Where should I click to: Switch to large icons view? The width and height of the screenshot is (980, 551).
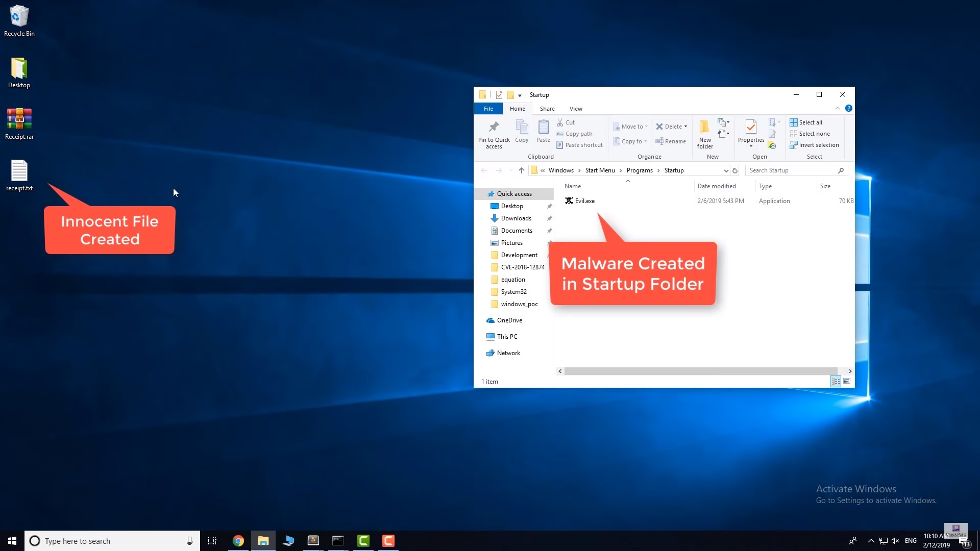(x=847, y=381)
